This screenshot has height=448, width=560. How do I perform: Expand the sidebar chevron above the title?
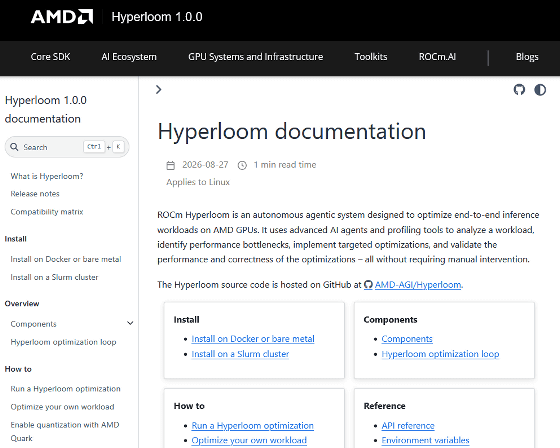159,90
